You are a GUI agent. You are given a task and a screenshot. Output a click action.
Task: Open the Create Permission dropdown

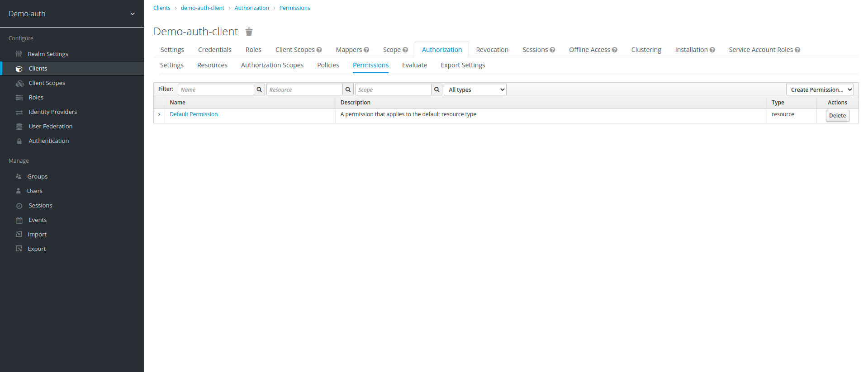pyautogui.click(x=820, y=89)
